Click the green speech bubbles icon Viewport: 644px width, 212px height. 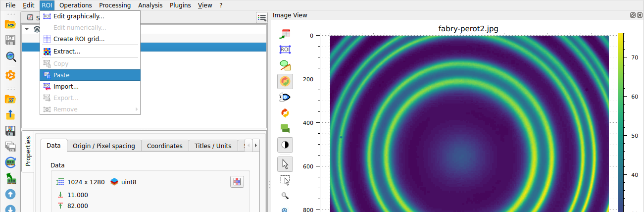(285, 129)
